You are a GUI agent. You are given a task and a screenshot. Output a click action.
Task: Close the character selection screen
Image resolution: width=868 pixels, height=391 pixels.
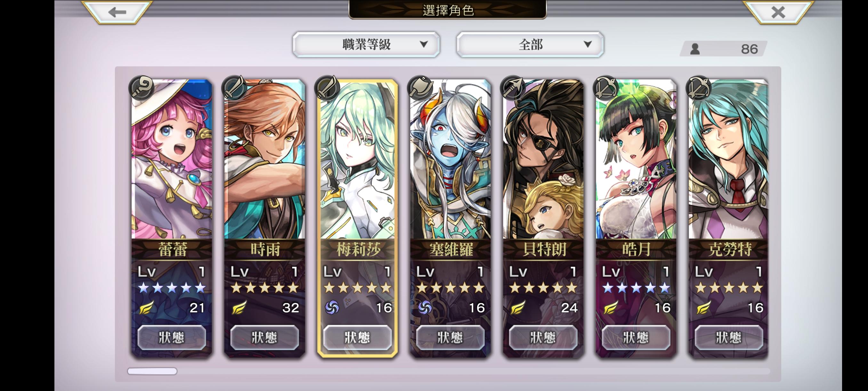point(778,12)
